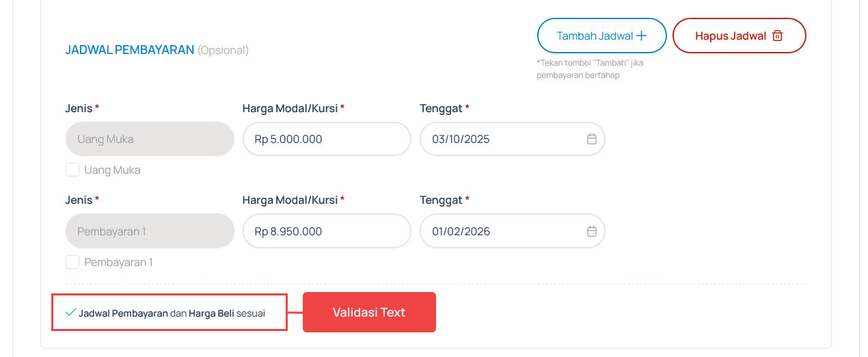Click the red Validasi Text button

(x=369, y=313)
